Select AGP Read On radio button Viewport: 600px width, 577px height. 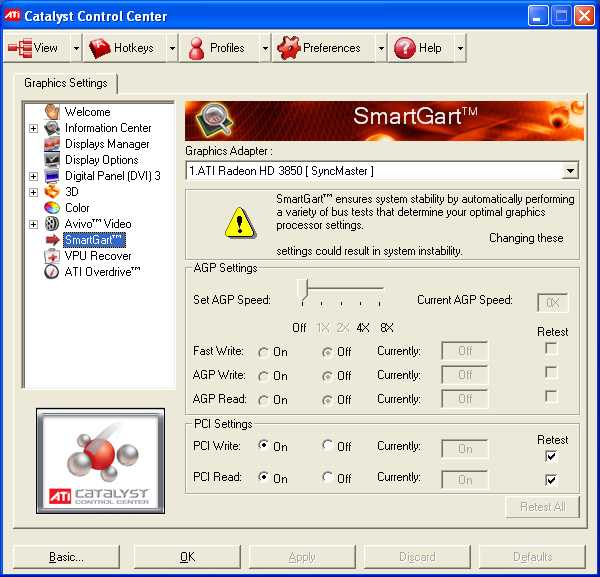(264, 400)
